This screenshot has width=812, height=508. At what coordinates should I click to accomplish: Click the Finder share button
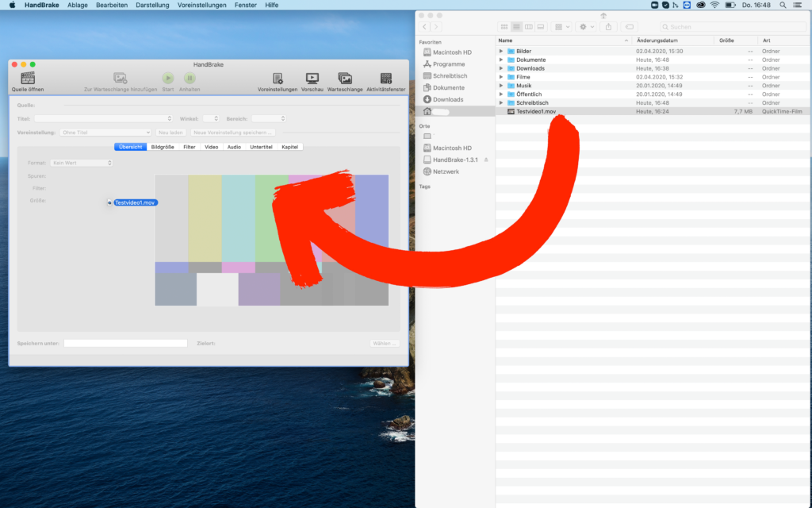point(608,27)
